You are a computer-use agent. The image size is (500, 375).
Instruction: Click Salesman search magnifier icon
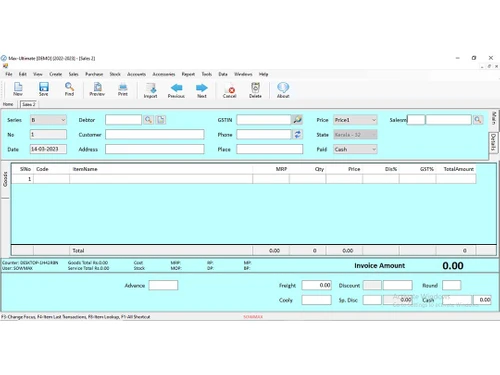pyautogui.click(x=478, y=120)
